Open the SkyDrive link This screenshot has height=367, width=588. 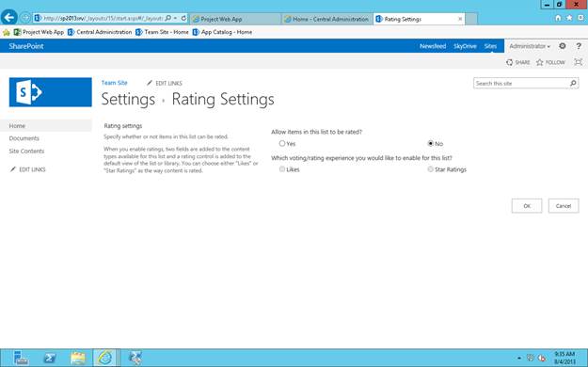tap(465, 46)
